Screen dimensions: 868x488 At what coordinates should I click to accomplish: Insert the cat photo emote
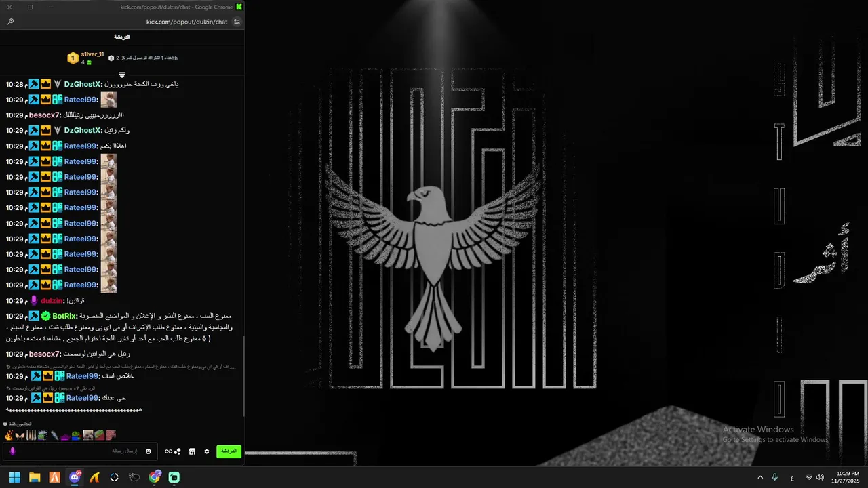87,435
